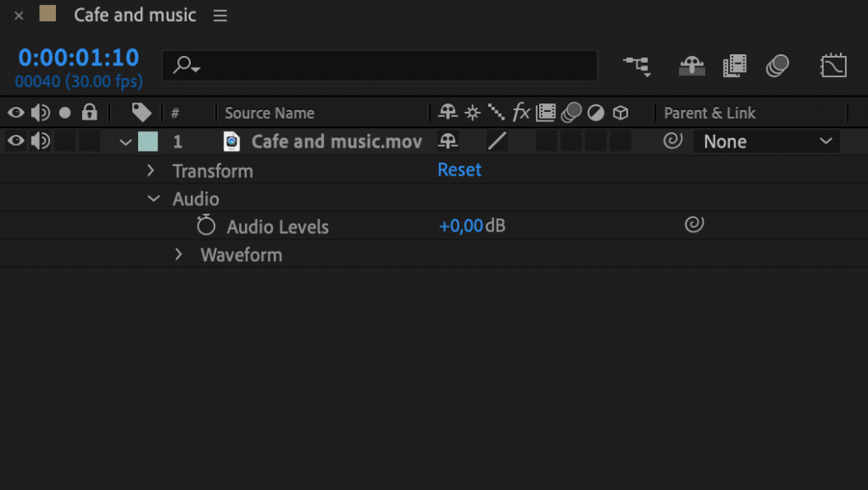Mute audio for Cafe and music.mov layer
Screen dimensions: 868x490
[x=39, y=141]
